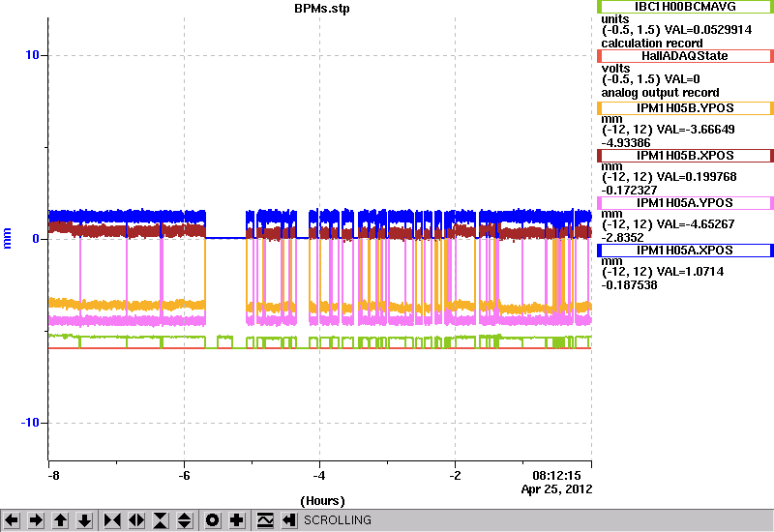Click the waveform graph icon button
The width and height of the screenshot is (774, 532).
[x=265, y=520]
